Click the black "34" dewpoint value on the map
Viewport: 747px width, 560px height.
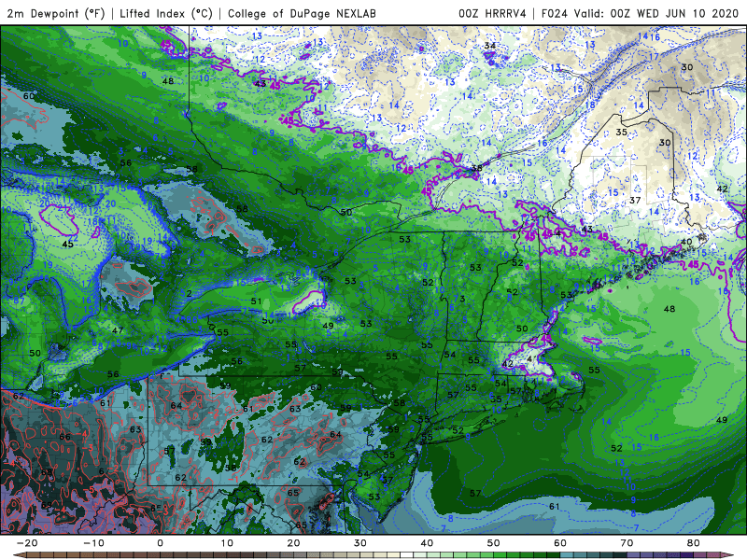coord(489,46)
